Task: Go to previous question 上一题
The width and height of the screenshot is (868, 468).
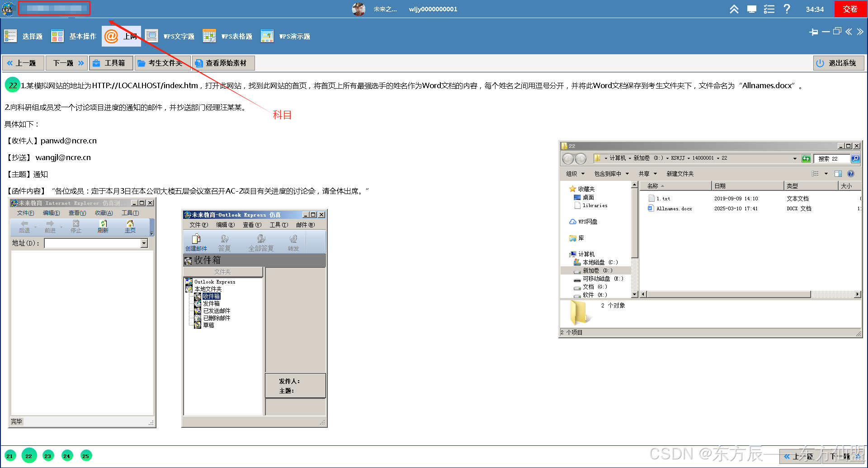Action: (x=23, y=63)
